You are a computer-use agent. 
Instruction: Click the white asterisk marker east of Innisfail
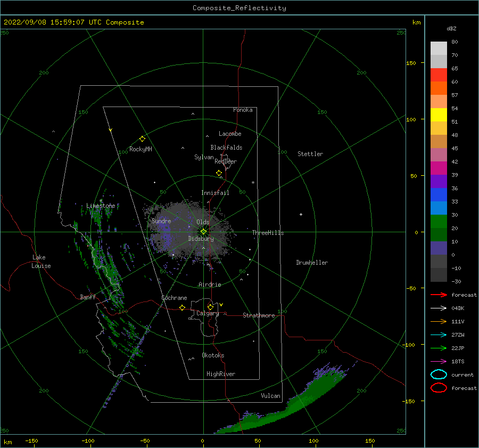pyautogui.click(x=253, y=183)
